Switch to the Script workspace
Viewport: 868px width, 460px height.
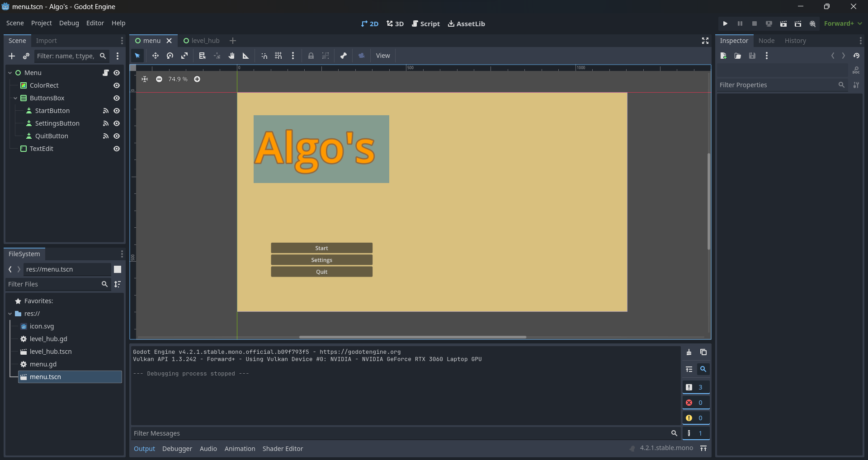426,23
